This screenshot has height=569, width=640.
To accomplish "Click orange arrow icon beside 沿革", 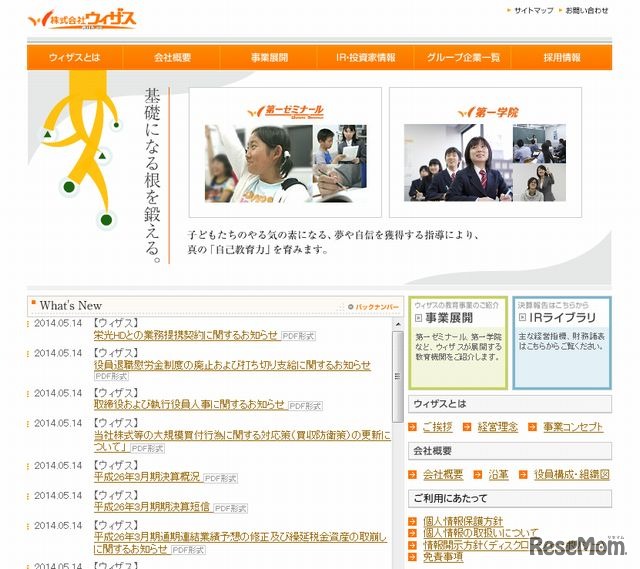I will click(x=478, y=474).
